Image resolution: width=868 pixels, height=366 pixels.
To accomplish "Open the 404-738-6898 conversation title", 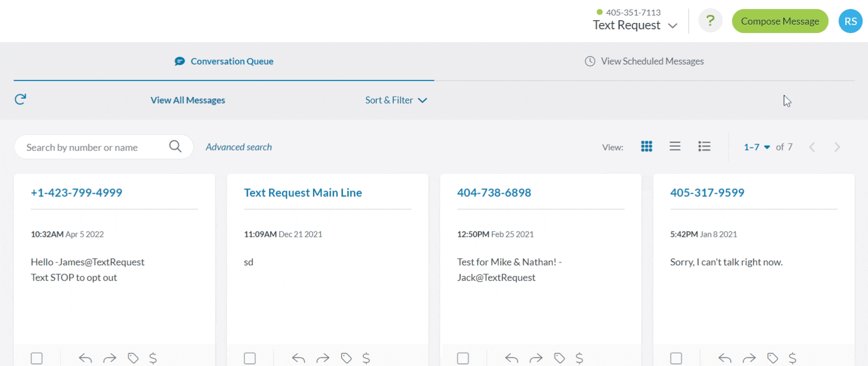I will click(494, 193).
